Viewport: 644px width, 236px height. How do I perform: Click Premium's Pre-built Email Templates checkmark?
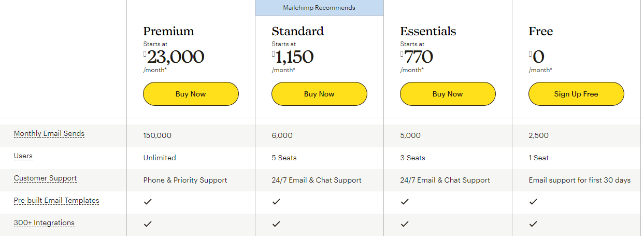tap(148, 202)
